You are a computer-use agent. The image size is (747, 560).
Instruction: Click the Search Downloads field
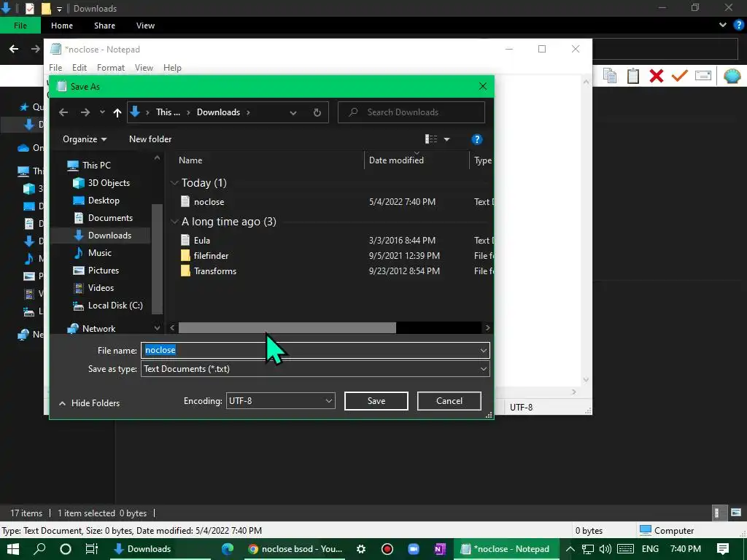coord(411,112)
